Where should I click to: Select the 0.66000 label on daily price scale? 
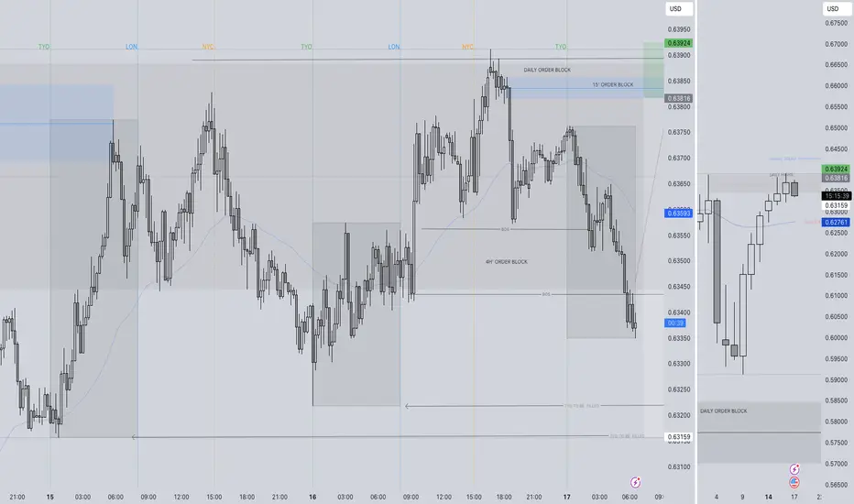click(836, 85)
